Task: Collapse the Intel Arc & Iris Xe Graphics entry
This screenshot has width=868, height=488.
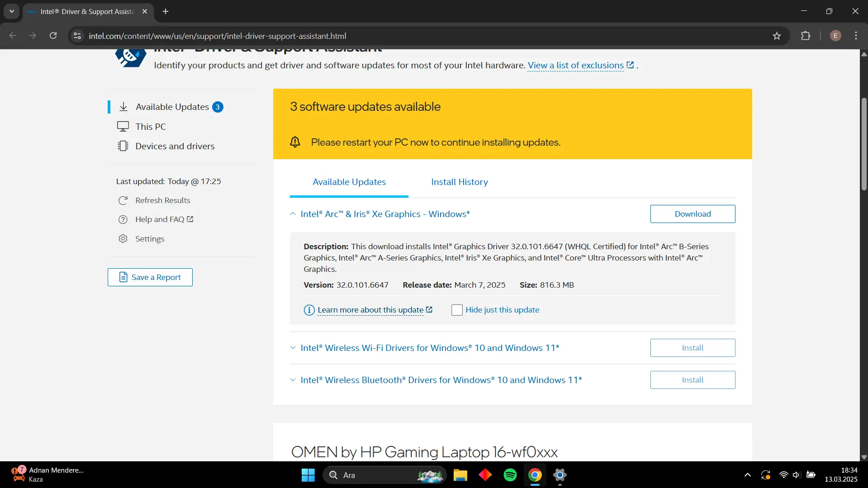Action: (293, 214)
